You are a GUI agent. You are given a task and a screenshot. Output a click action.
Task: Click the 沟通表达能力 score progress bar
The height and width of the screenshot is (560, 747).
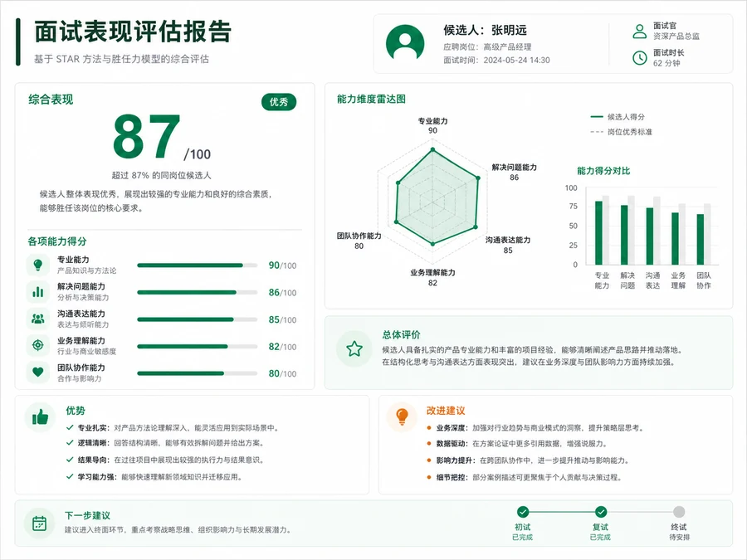pos(198,319)
